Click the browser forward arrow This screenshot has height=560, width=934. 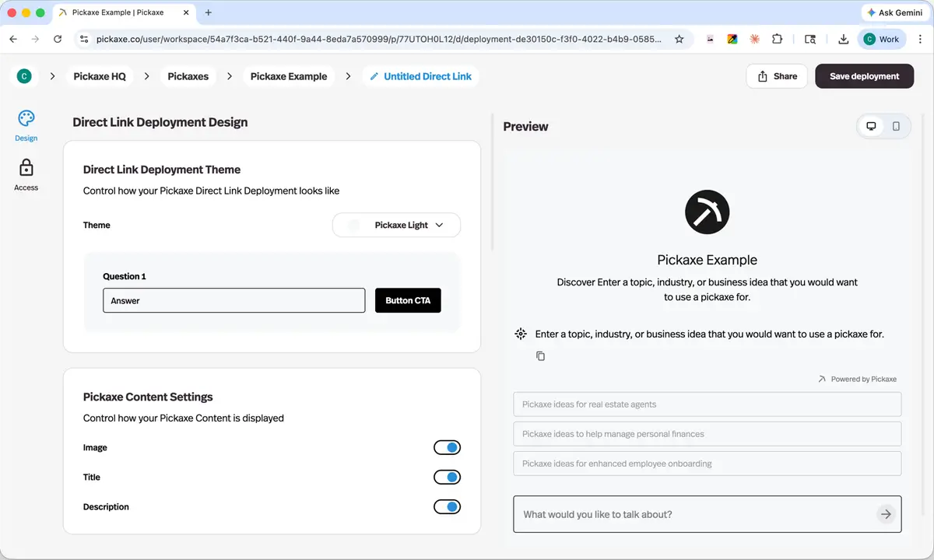click(x=35, y=39)
